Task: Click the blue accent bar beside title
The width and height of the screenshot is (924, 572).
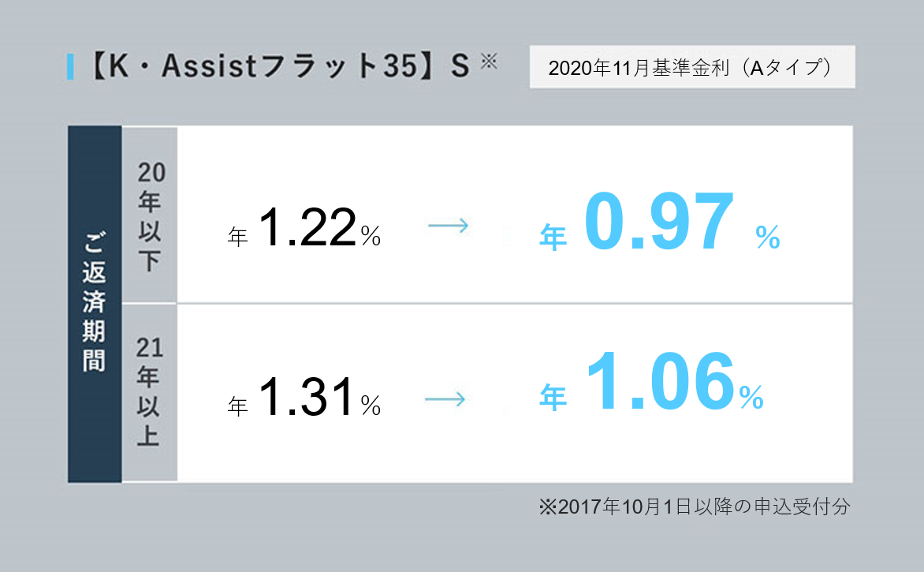Action: point(70,66)
